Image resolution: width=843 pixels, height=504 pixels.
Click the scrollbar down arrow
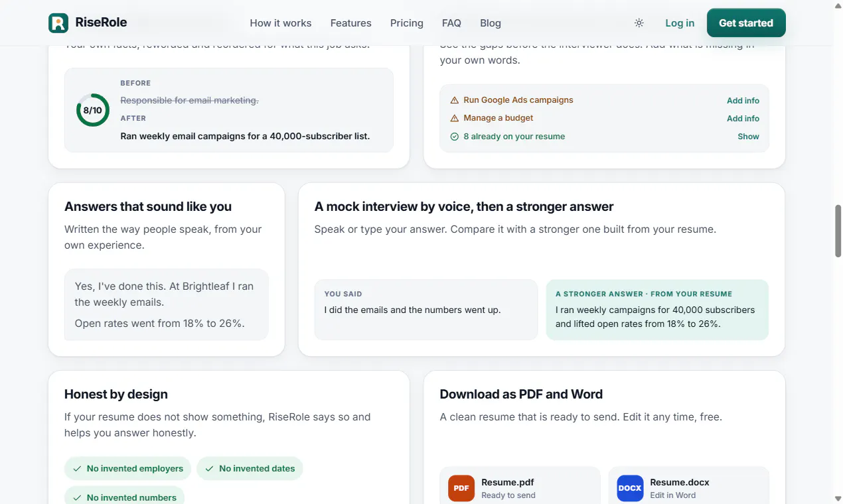(838, 498)
